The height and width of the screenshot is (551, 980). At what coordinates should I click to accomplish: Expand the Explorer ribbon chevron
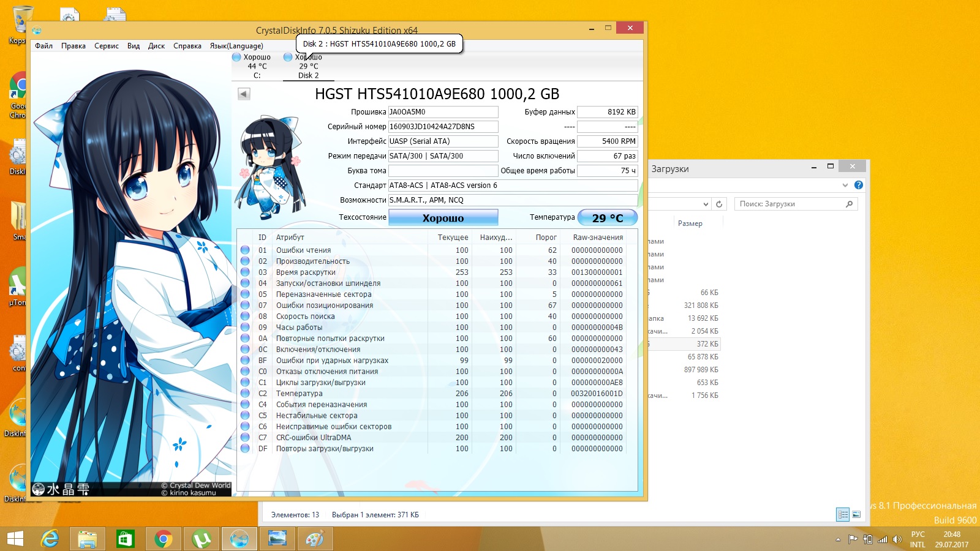point(845,185)
